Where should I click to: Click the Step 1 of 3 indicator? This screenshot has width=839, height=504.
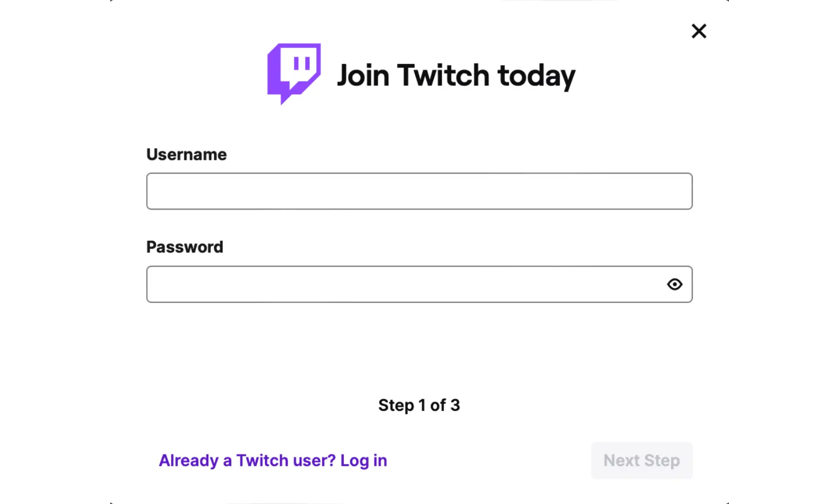pyautogui.click(x=419, y=405)
